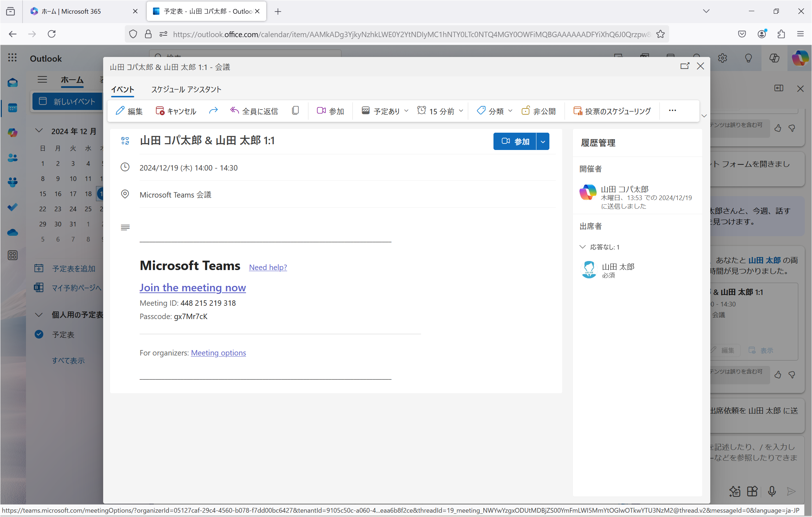Image resolution: width=812 pixels, height=517 pixels.
Task: Toggle Copilot panel layout icon
Action: pos(779,88)
